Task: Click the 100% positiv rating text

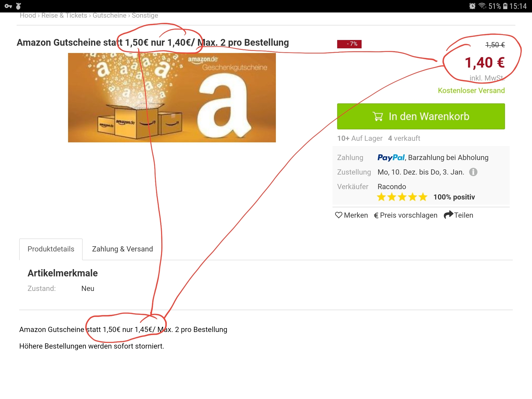Action: point(454,197)
